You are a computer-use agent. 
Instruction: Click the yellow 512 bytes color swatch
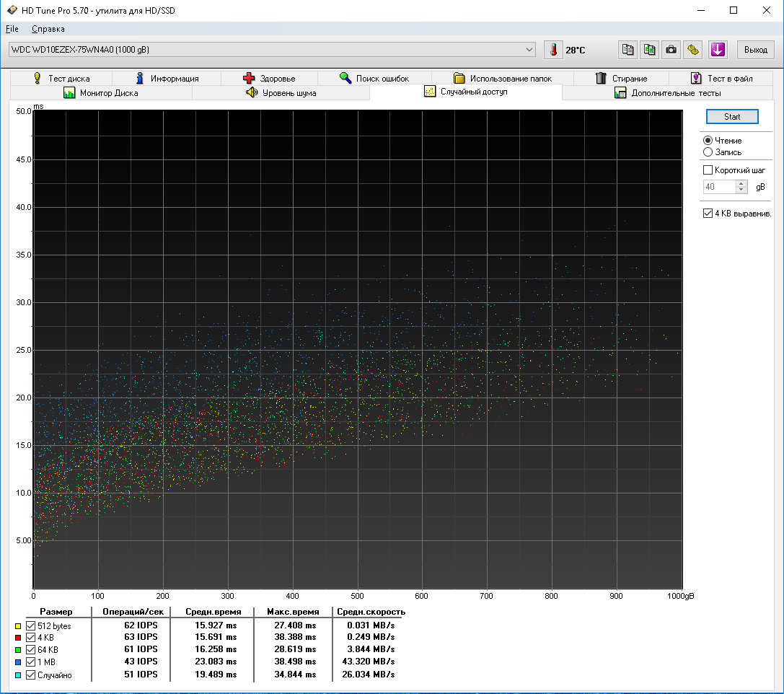[x=18, y=626]
